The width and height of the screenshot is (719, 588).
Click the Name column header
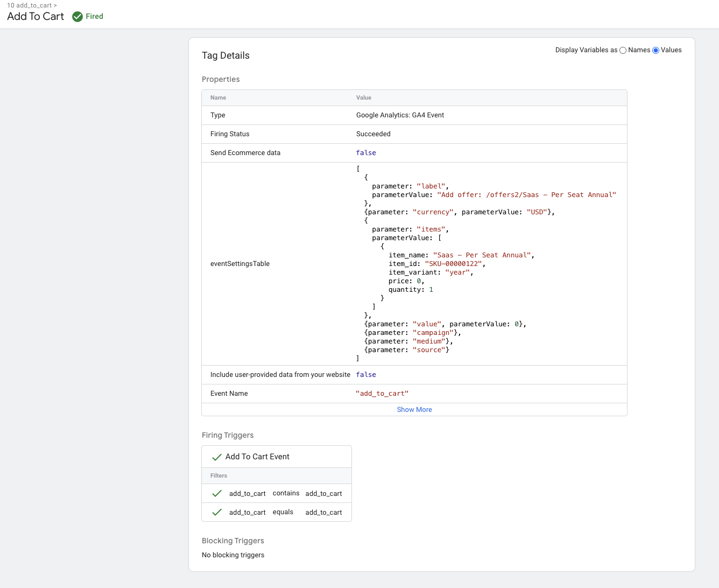tap(218, 98)
